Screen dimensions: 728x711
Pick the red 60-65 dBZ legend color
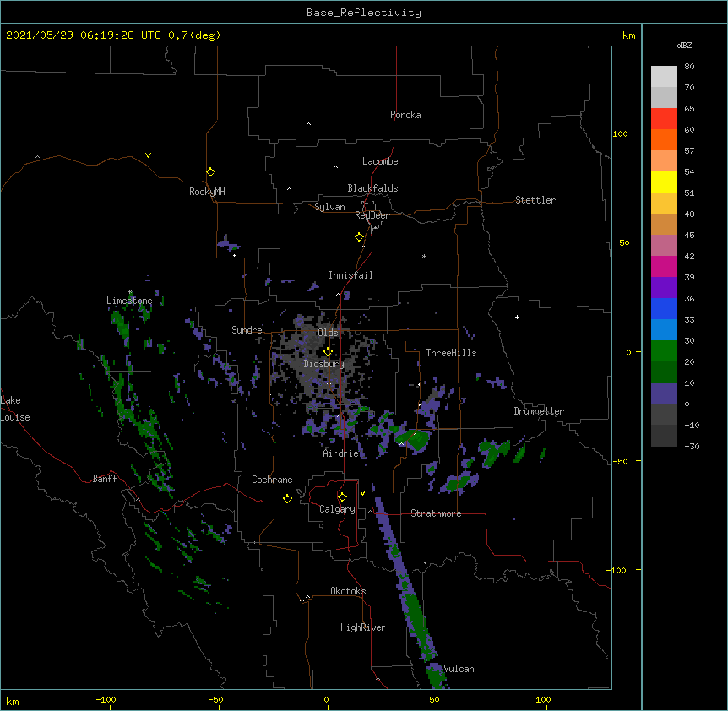click(664, 118)
